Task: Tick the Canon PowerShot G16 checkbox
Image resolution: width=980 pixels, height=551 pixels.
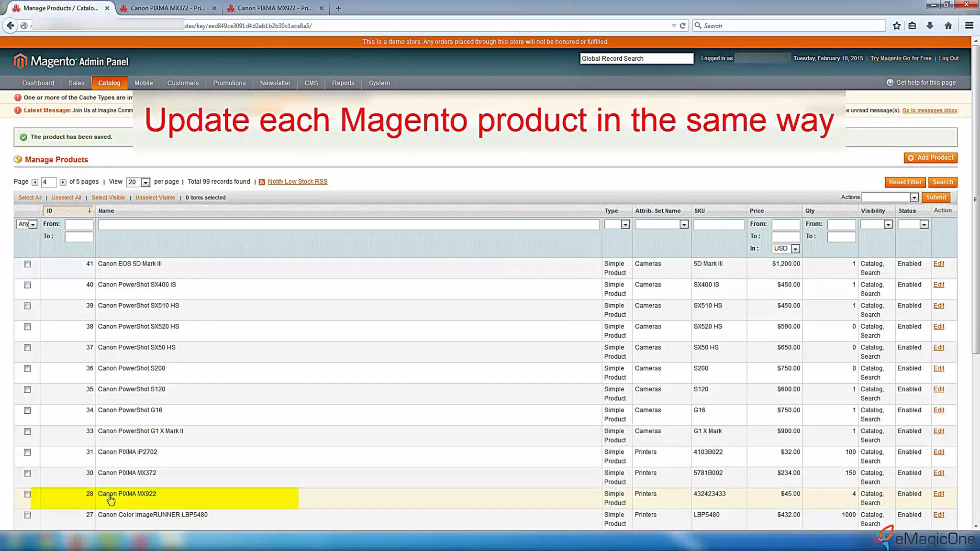Action: click(x=27, y=410)
